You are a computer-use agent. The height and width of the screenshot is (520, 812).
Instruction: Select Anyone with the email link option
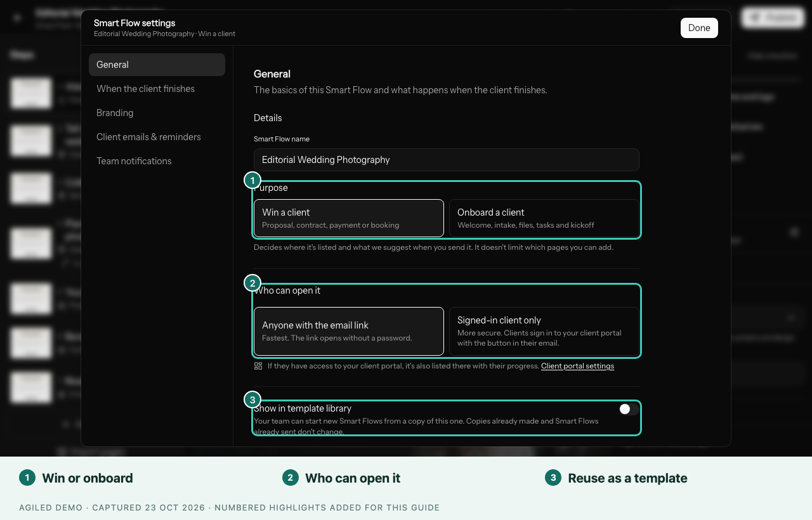(349, 331)
